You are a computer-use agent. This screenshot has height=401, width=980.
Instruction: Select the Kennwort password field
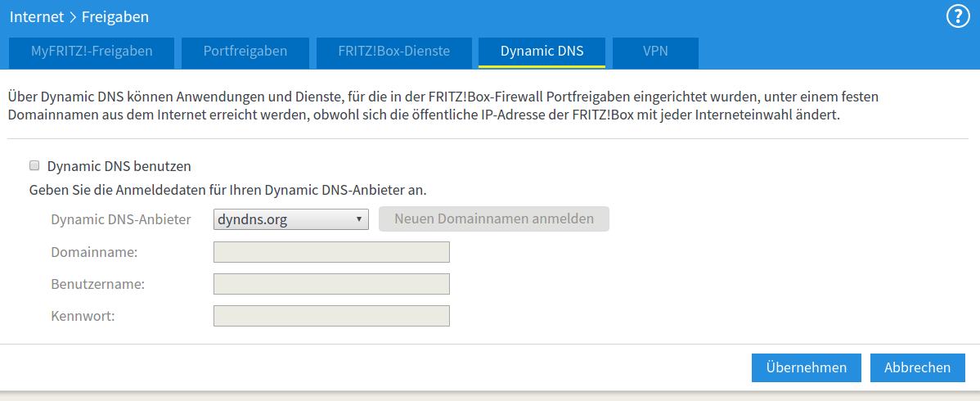[331, 316]
